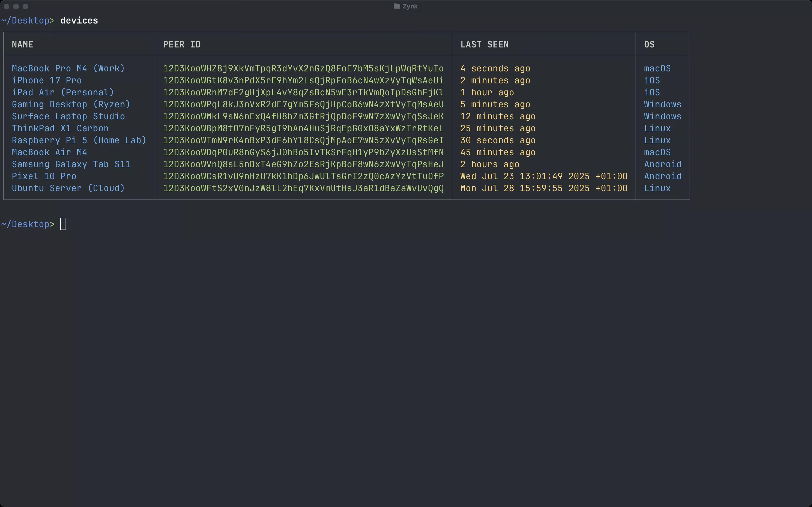Click the yellow minimize window button
Viewport: 812px width, 507px height.
pyautogui.click(x=16, y=7)
